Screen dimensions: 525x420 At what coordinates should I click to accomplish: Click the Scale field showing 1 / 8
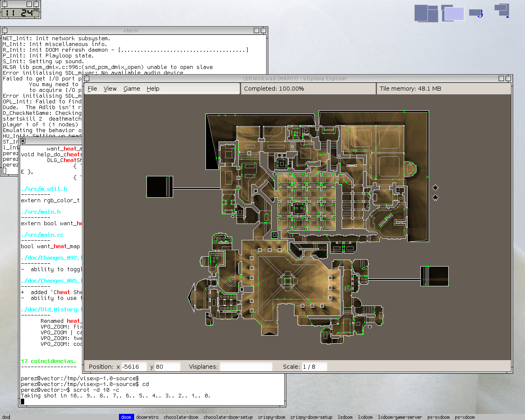point(314,367)
